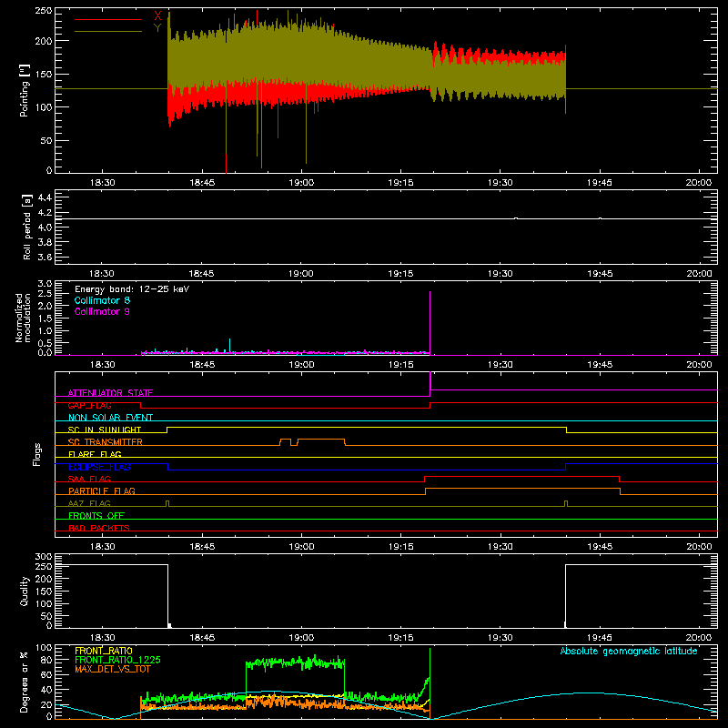The height and width of the screenshot is (728, 728).
Task: Select the FLARE_FLAG label
Action: 95,454
